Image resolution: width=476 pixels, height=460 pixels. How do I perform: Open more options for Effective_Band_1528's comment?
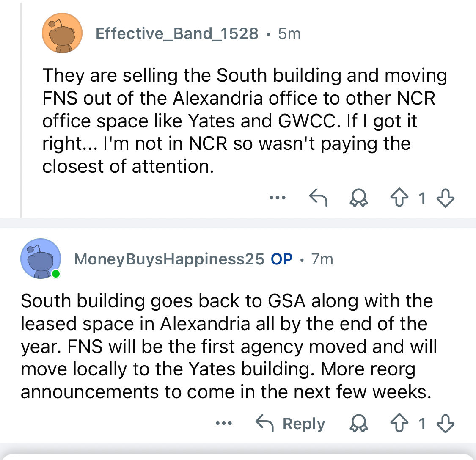click(x=278, y=198)
